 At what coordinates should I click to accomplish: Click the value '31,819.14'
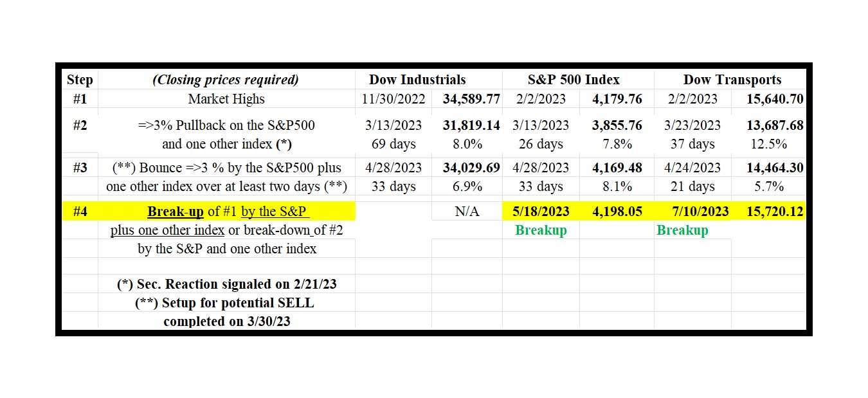click(x=471, y=125)
